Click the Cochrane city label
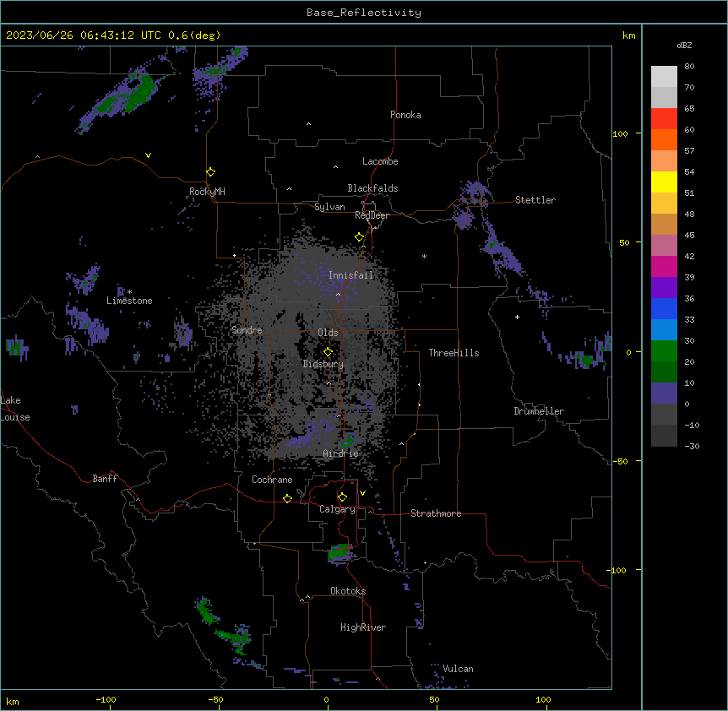The height and width of the screenshot is (711, 728). [272, 480]
